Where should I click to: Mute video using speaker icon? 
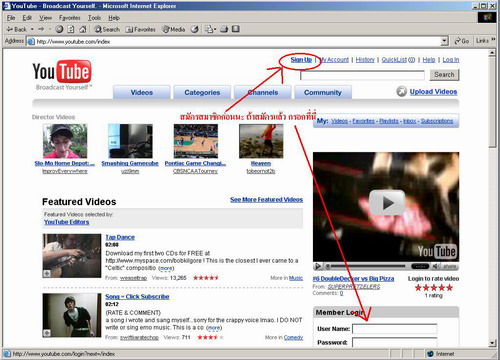(435, 266)
